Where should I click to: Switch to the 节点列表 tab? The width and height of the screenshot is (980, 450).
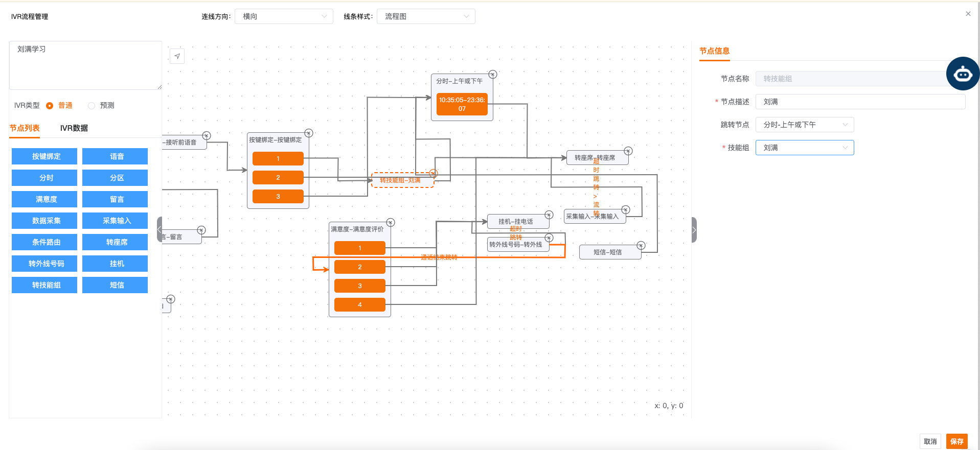tap(25, 128)
